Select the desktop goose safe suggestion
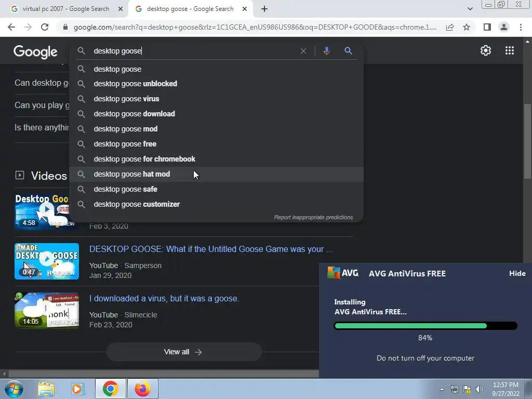Image resolution: width=532 pixels, height=399 pixels. (216, 189)
